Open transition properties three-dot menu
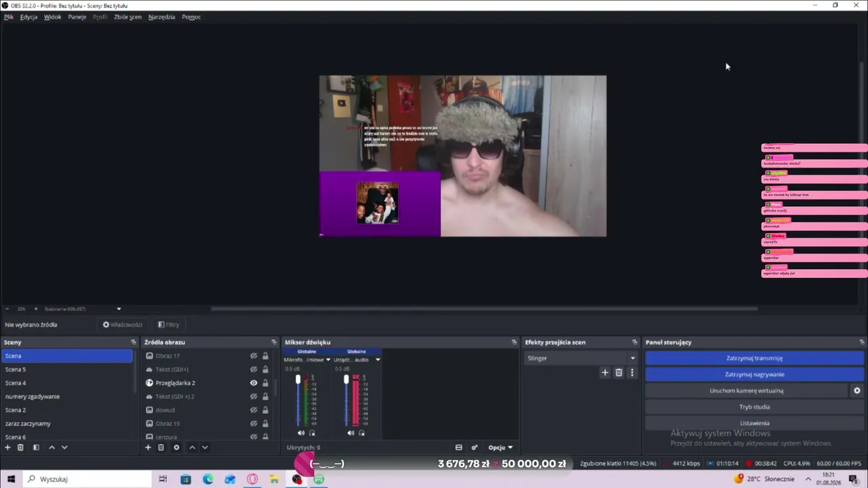This screenshot has height=488, width=868. point(632,372)
